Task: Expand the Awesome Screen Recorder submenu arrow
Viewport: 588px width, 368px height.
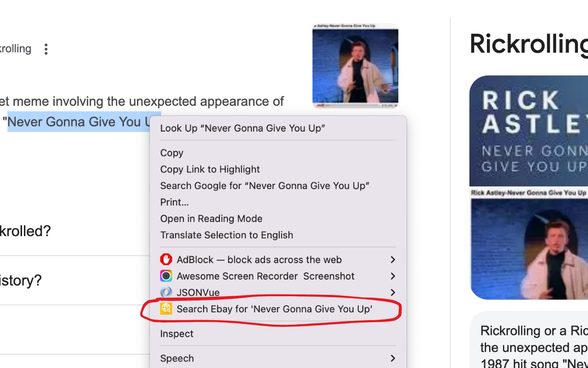Action: click(x=393, y=276)
